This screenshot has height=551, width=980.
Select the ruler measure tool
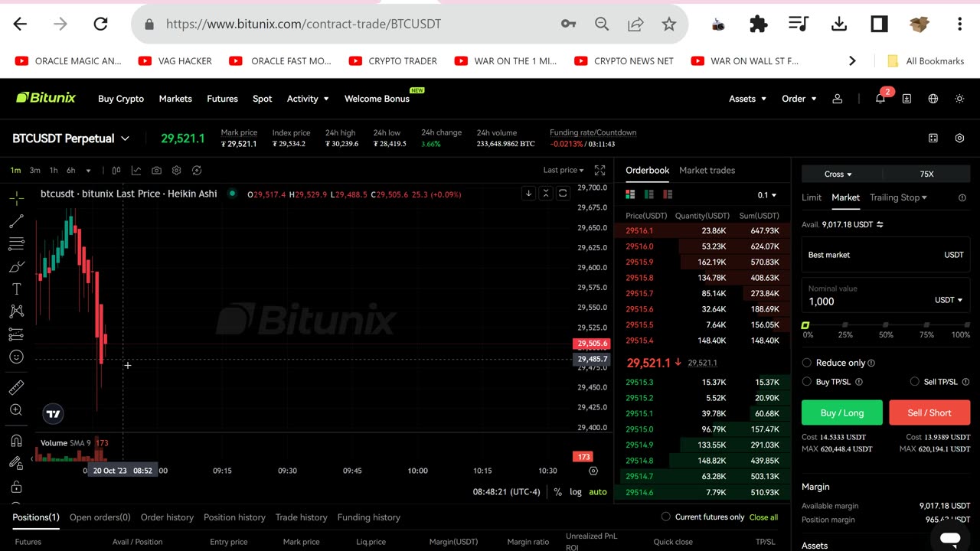pyautogui.click(x=16, y=387)
